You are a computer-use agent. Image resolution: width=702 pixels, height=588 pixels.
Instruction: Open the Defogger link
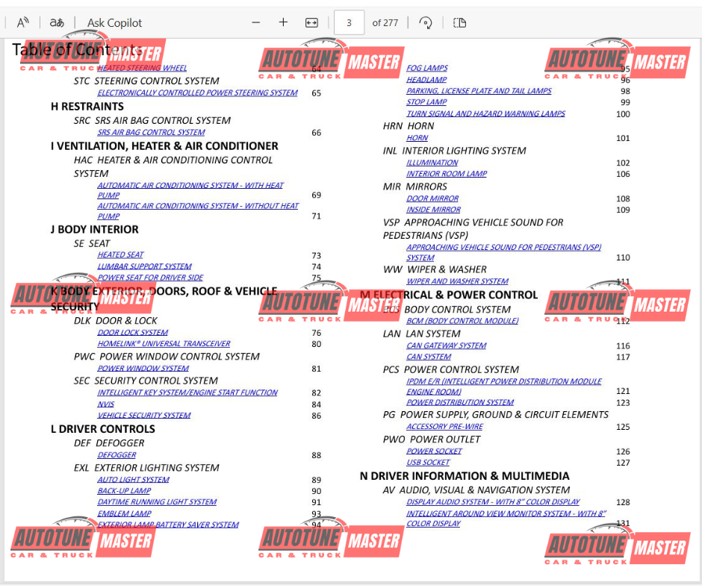pos(117,455)
